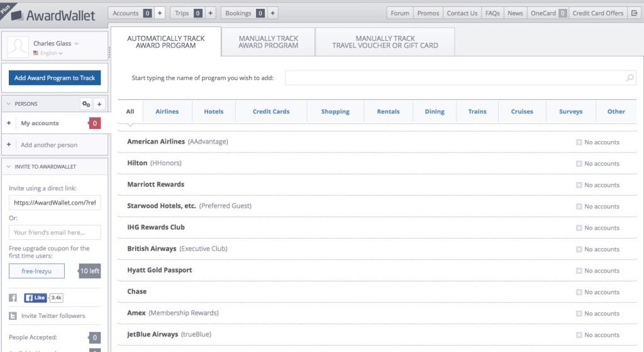Filter programs by Other
This screenshot has height=352, width=644.
[x=616, y=111]
